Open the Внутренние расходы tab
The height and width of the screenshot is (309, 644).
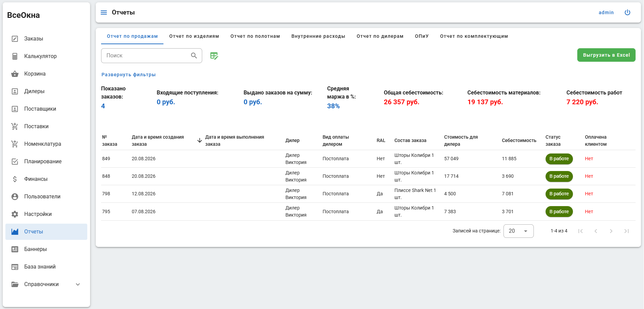pos(318,36)
